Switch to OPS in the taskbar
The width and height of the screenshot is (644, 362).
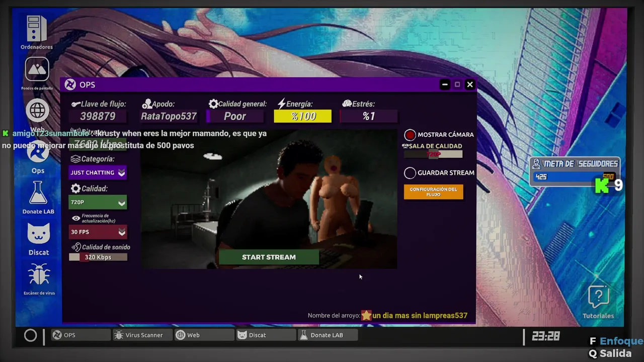point(81,335)
